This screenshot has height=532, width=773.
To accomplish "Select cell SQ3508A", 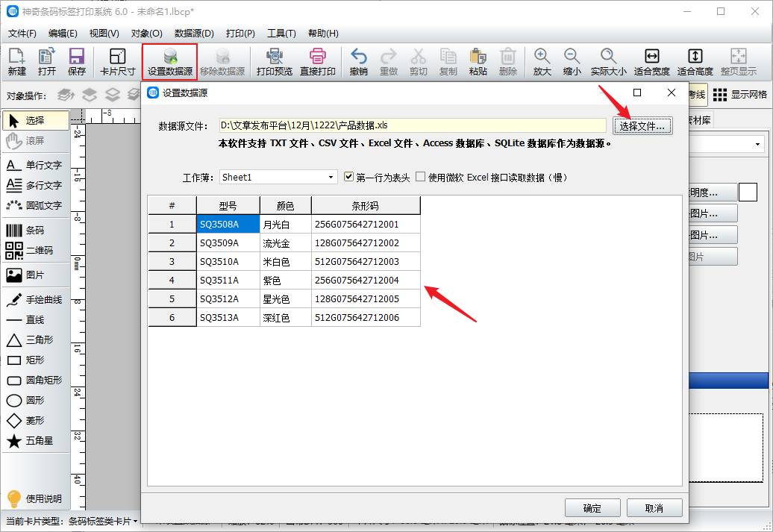I will (x=228, y=225).
